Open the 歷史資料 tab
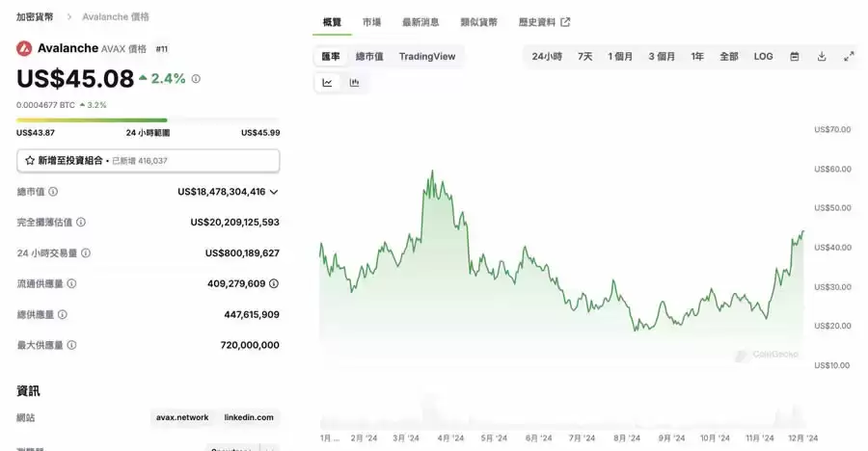 tap(537, 22)
